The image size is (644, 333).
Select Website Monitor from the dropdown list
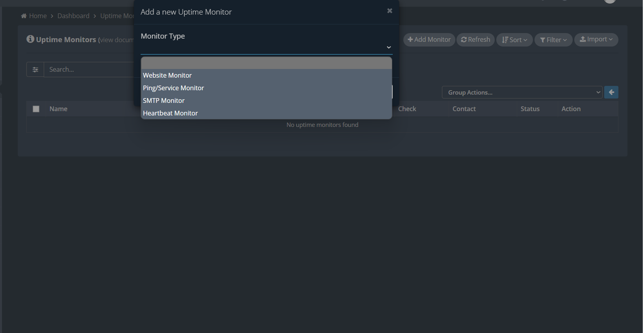click(x=266, y=75)
